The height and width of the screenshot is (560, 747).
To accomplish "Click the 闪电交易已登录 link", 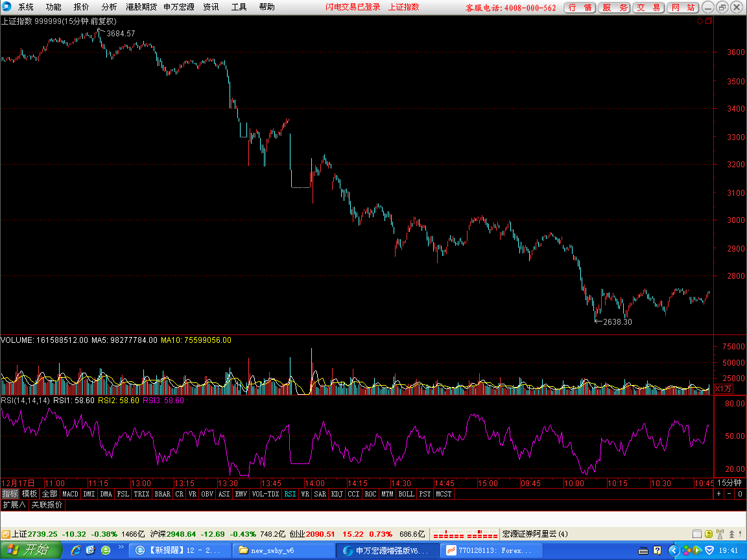I will (353, 7).
